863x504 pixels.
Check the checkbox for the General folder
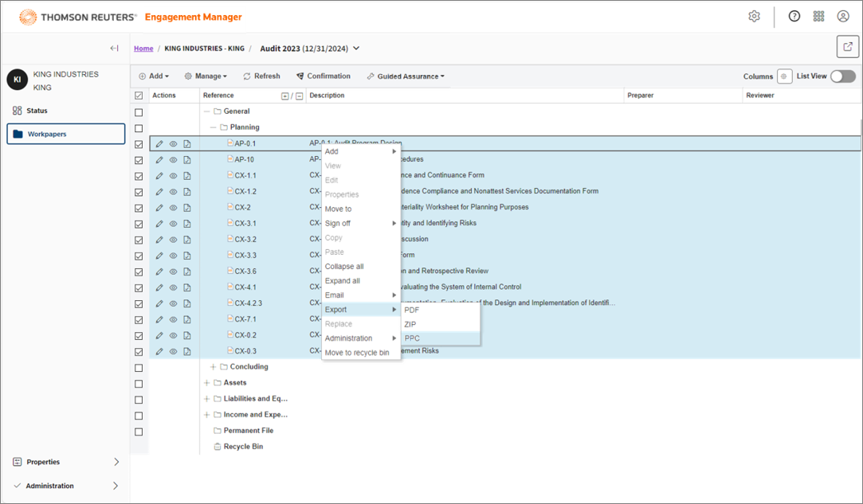pos(139,112)
